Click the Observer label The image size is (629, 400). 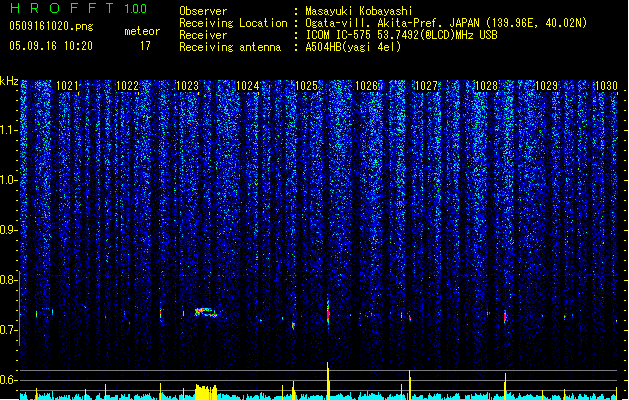tap(203, 11)
